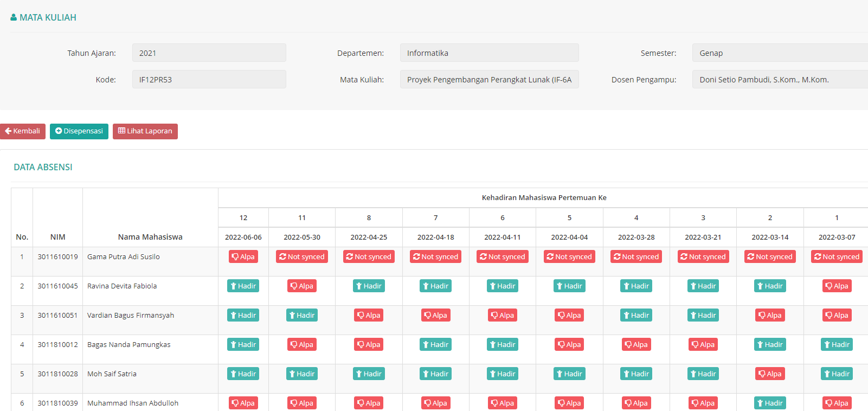868x411 pixels.
Task: Click the Mata Kuliah field
Action: pyautogui.click(x=490, y=79)
